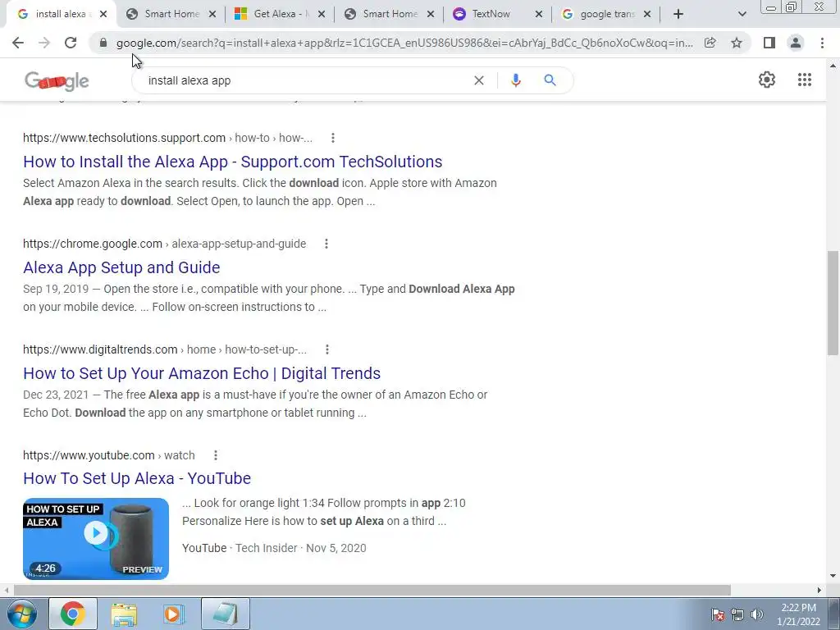Close the Get Alexa tab
The image size is (840, 630).
(322, 14)
